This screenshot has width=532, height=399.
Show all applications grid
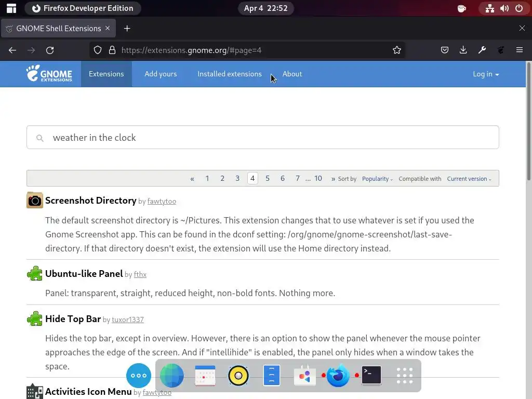point(404,376)
